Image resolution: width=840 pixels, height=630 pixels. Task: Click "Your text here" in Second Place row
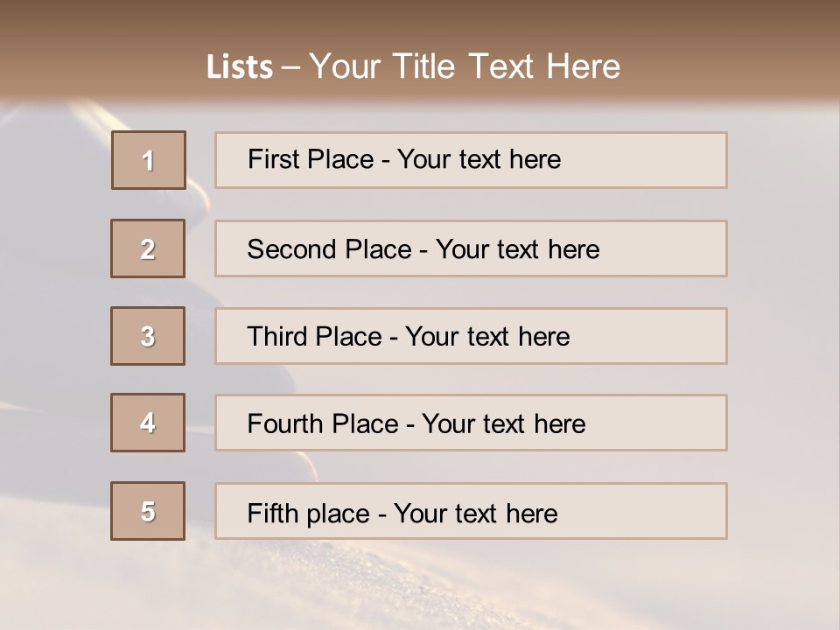517,249
